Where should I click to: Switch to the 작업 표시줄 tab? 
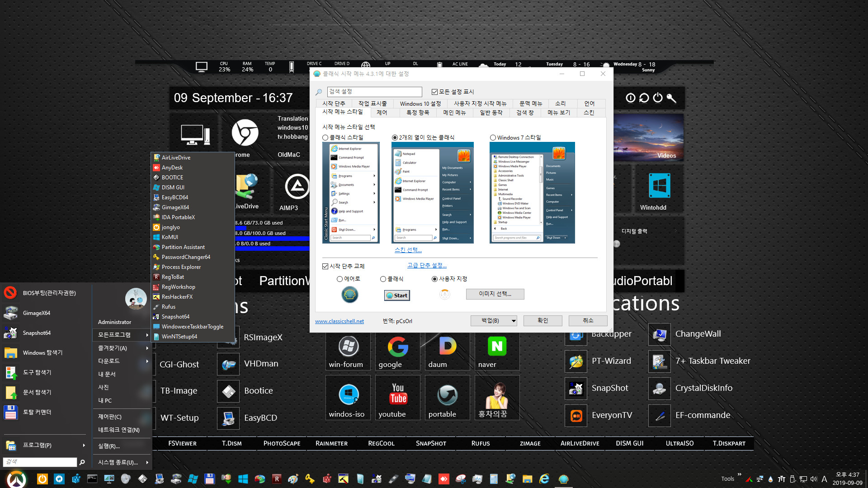[373, 103]
